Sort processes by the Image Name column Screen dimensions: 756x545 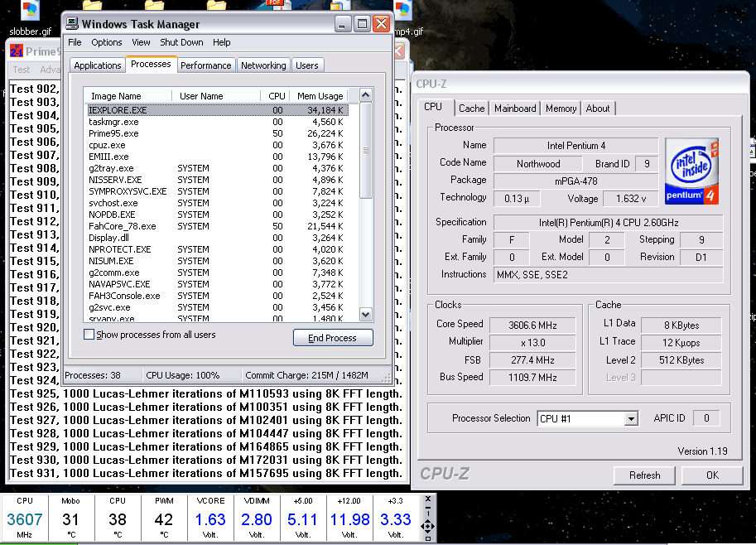(128, 96)
